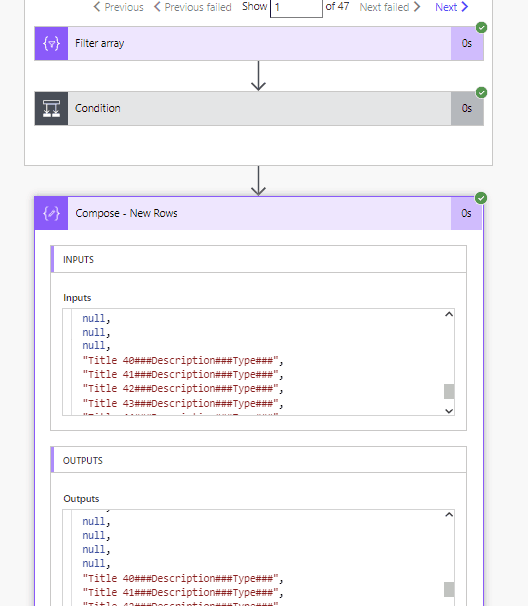Click the green success check on Condition
This screenshot has width=528, height=606.
pos(481,92)
